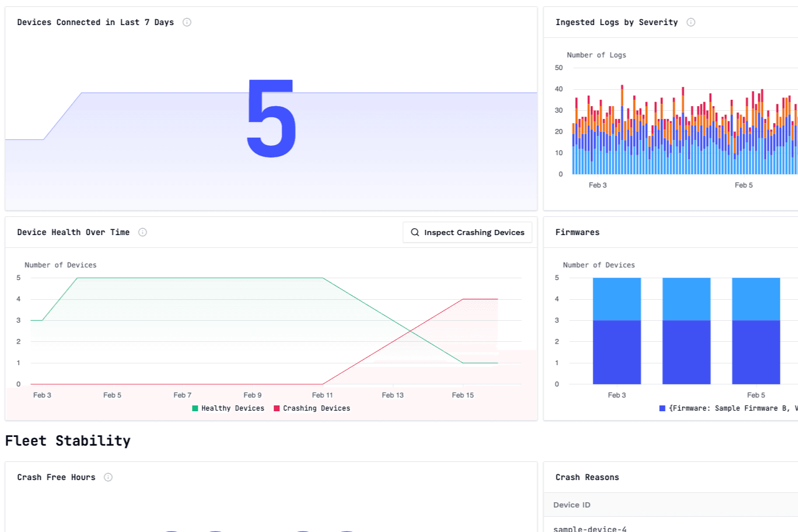This screenshot has height=532, width=798.
Task: Sort by Device ID column header
Action: [572, 505]
